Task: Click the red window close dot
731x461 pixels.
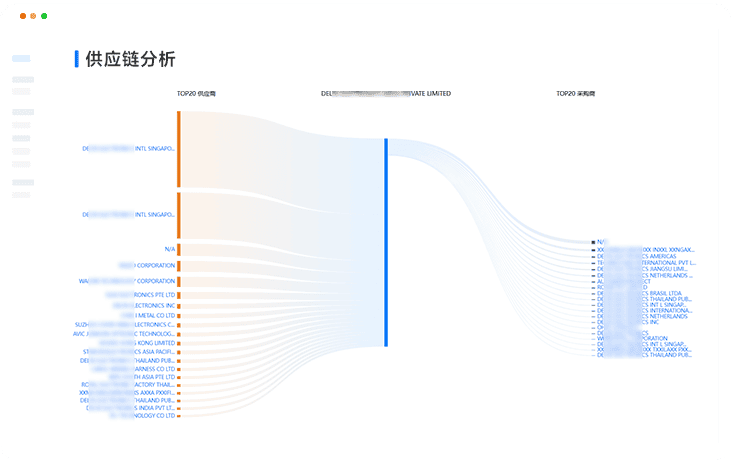Action: (x=22, y=17)
